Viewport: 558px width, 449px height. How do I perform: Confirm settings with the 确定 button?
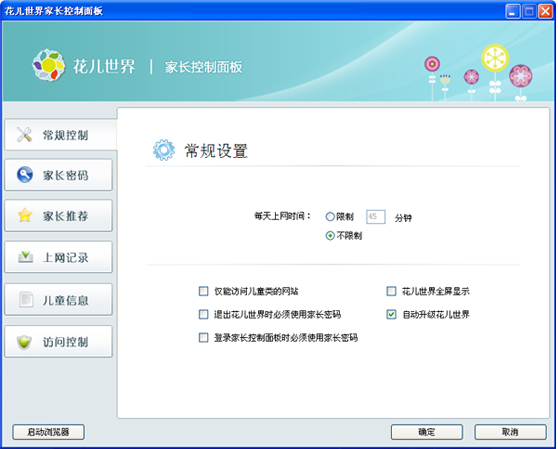click(x=427, y=432)
